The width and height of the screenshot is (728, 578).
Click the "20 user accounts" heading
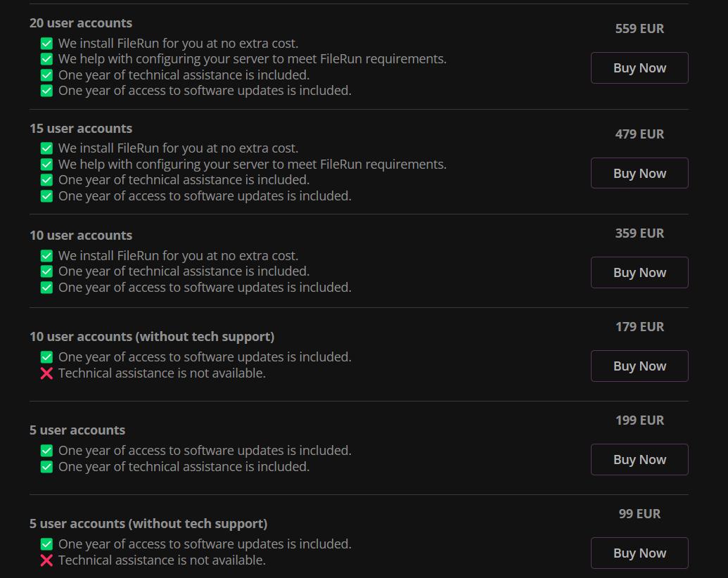[x=81, y=23]
